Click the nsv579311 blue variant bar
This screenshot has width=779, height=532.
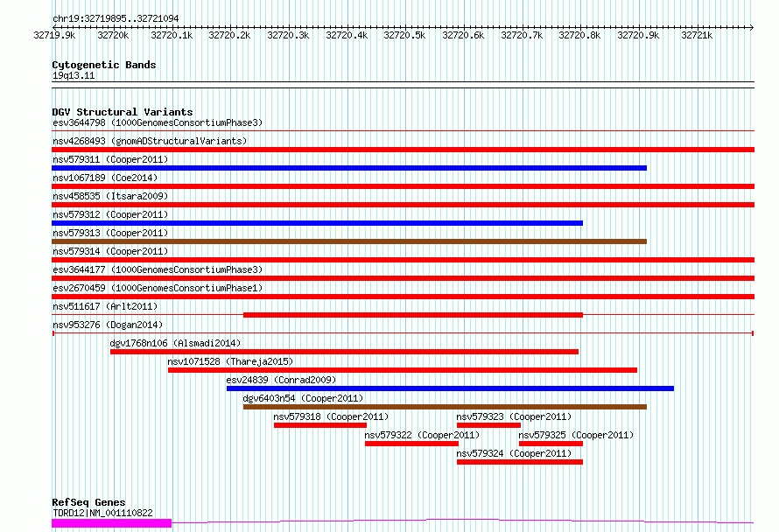[349, 168]
